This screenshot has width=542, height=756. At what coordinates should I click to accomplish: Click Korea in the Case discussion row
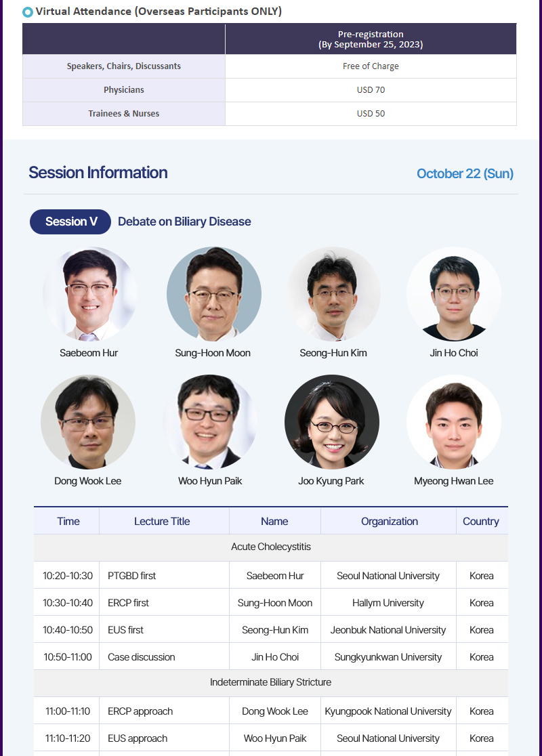(x=481, y=656)
